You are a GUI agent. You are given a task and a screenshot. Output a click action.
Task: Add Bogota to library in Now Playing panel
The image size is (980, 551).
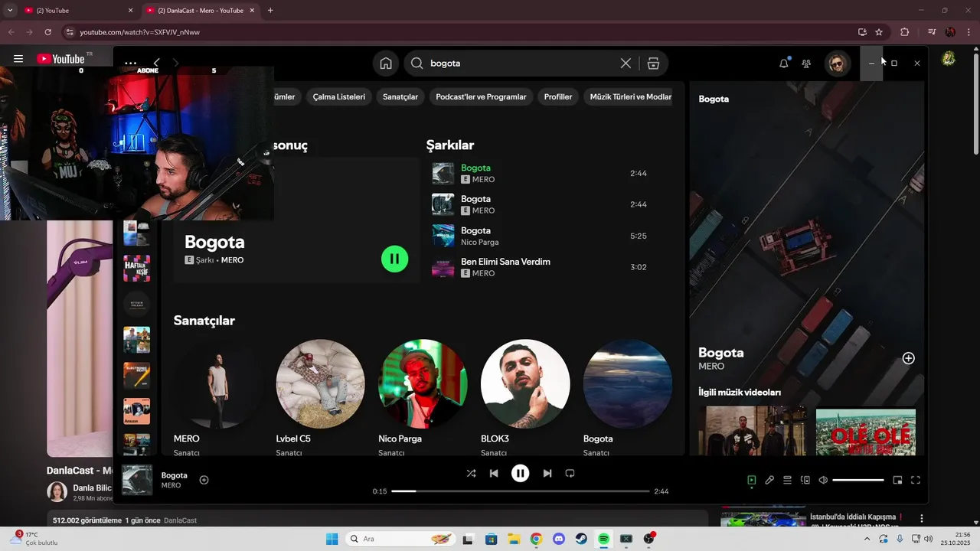point(908,358)
